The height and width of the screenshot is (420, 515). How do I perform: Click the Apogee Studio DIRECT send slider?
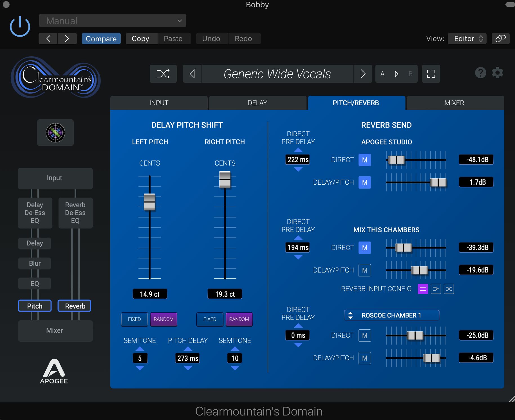416,160
